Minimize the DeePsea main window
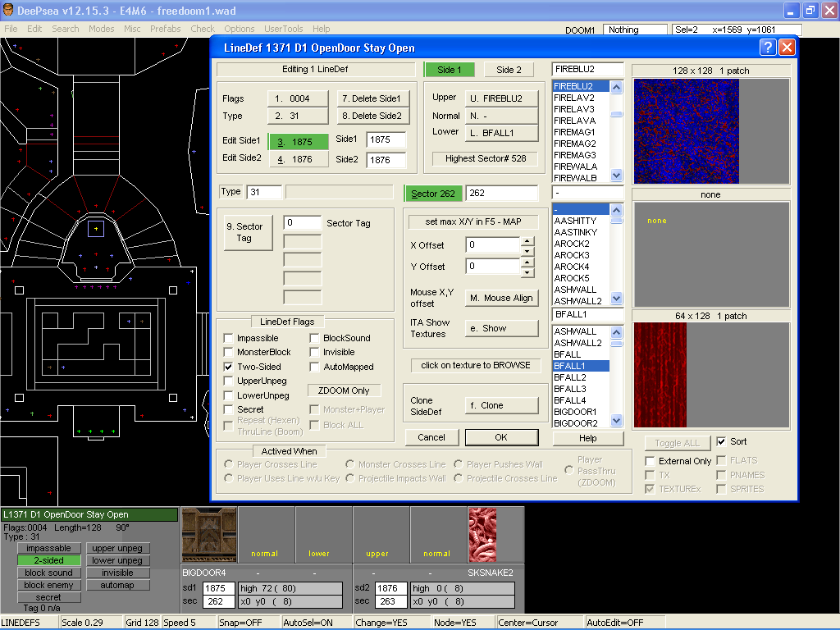840x630 pixels. (x=791, y=11)
